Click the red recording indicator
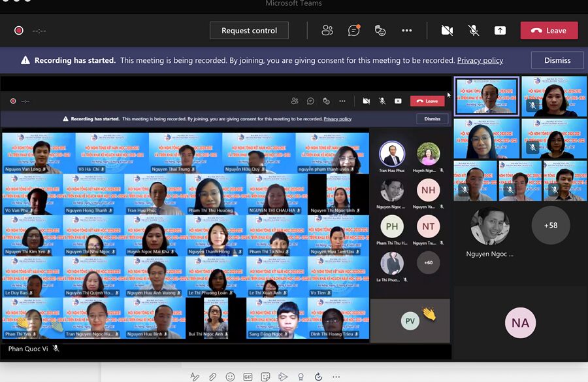The width and height of the screenshot is (588, 382). click(x=19, y=31)
